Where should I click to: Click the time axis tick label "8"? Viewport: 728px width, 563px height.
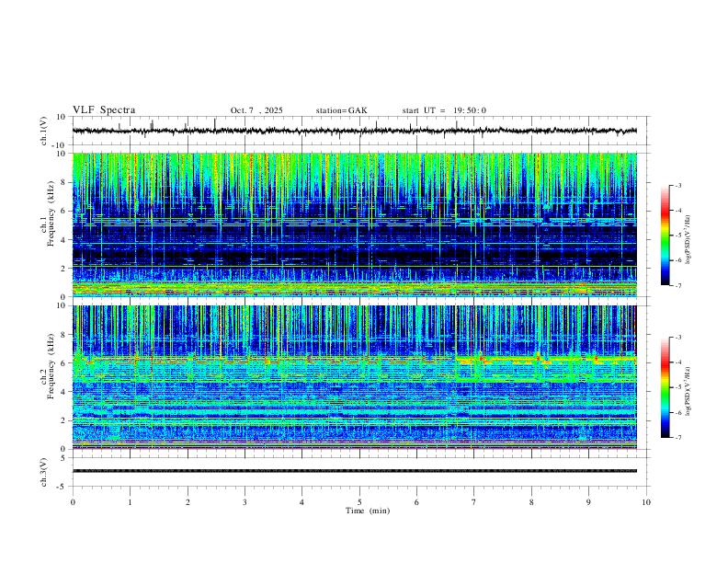(531, 502)
